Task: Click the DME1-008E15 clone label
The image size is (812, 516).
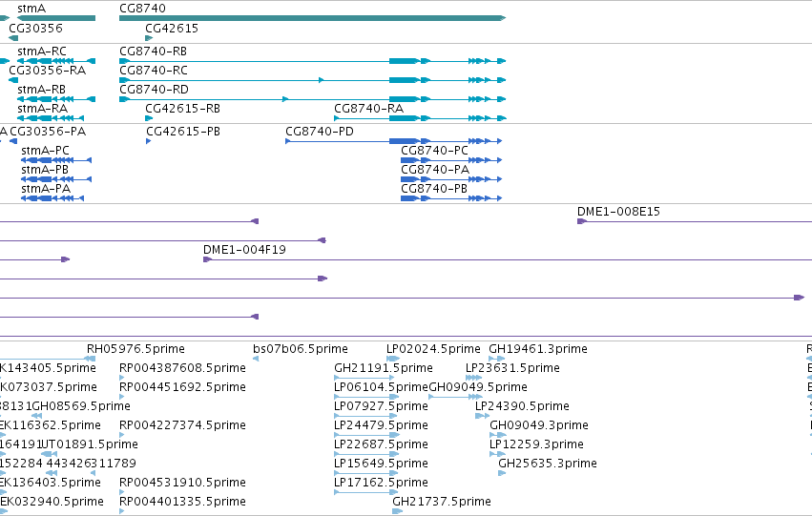Action: click(x=619, y=212)
